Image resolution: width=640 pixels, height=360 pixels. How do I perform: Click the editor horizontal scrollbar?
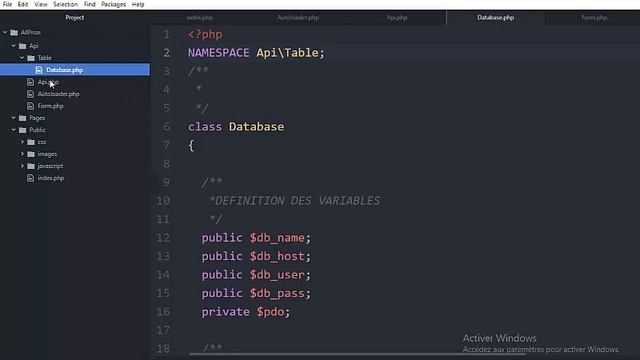click(x=357, y=354)
